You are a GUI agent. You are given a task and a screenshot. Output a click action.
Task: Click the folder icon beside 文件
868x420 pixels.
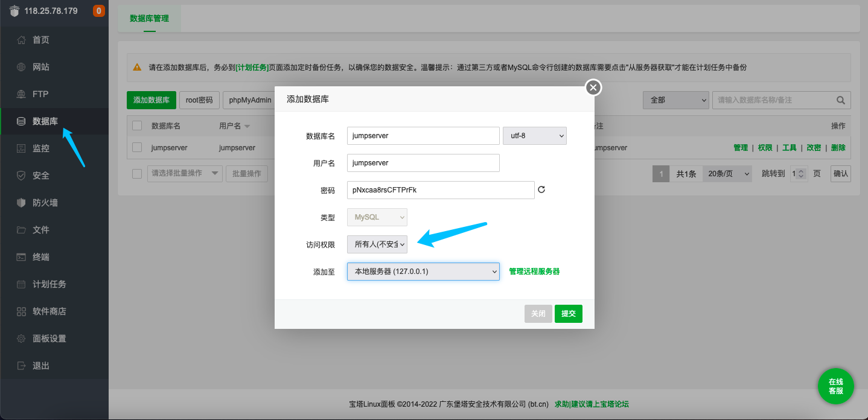(x=21, y=230)
